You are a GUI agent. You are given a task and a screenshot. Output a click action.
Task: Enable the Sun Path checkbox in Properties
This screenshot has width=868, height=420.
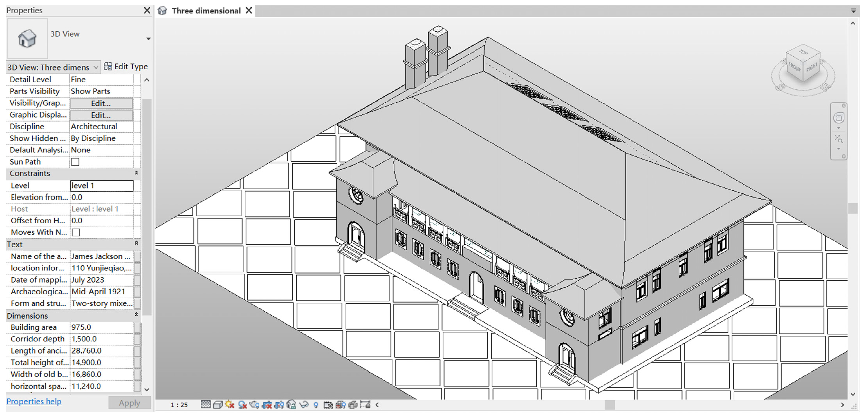pyautogui.click(x=76, y=162)
